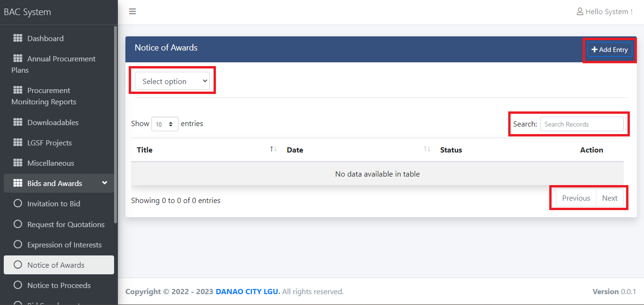Go to Procurement Monitoring Reports
This screenshot has width=644, height=305.
pyautogui.click(x=59, y=96)
